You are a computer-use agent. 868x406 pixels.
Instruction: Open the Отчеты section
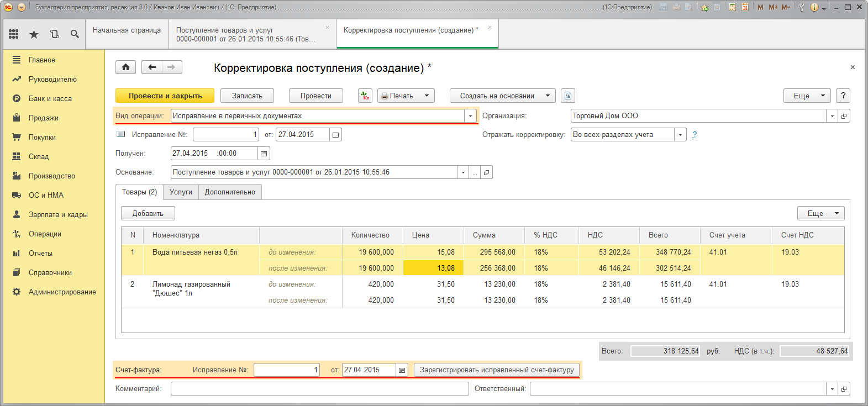point(40,253)
